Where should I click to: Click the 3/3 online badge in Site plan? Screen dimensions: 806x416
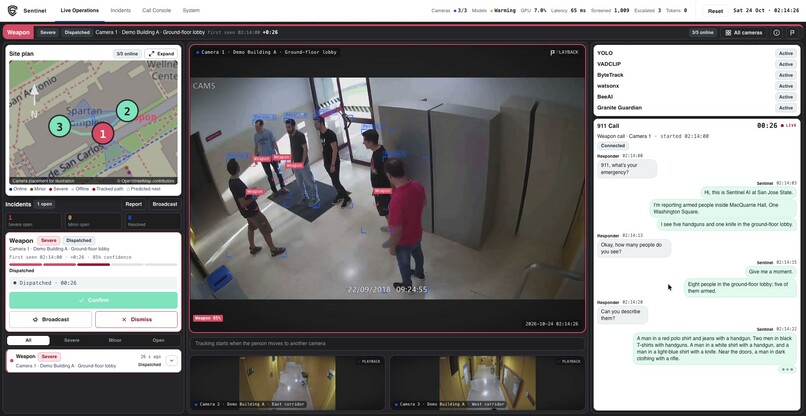pos(127,53)
